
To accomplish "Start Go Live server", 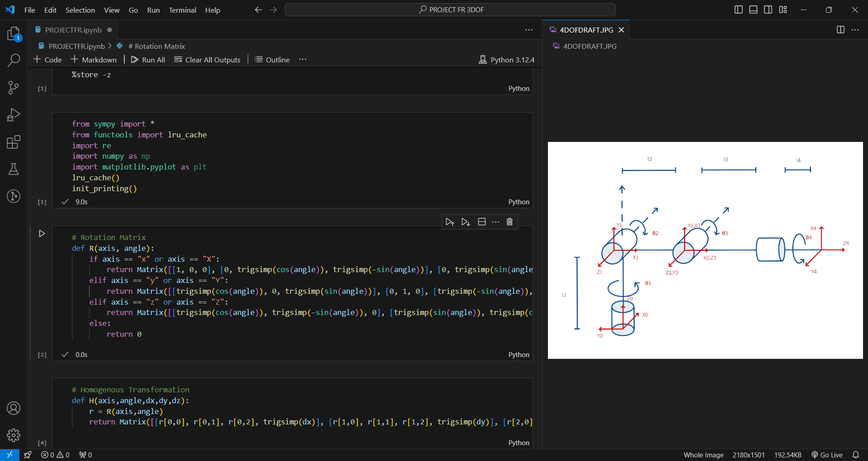I will coord(827,455).
